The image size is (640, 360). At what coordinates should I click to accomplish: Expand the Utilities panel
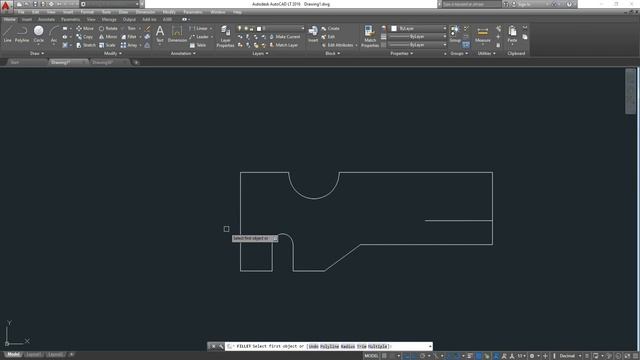tap(487, 53)
